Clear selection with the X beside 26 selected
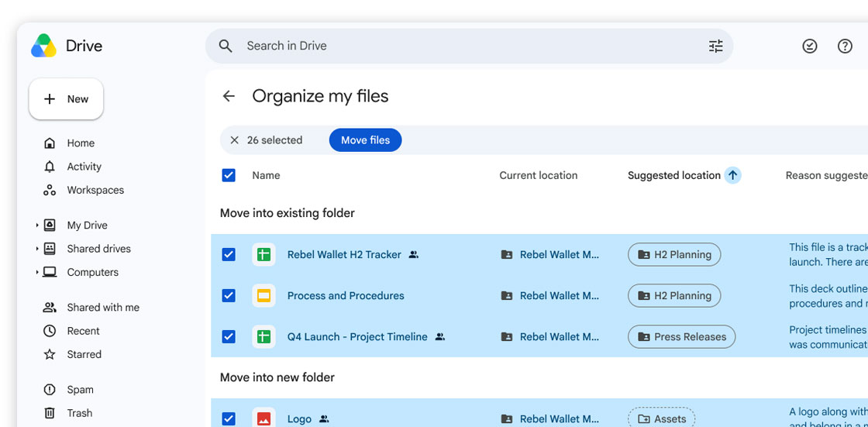This screenshot has height=427, width=868. [x=234, y=140]
